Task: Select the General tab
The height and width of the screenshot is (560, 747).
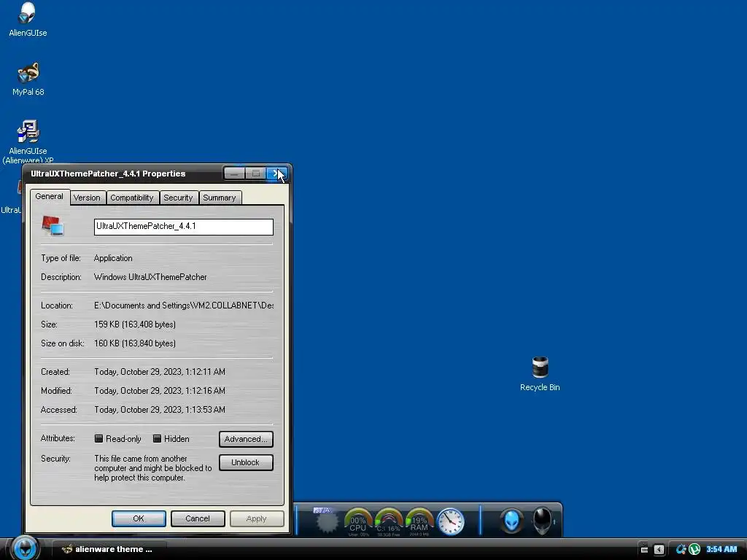Action: pos(49,197)
